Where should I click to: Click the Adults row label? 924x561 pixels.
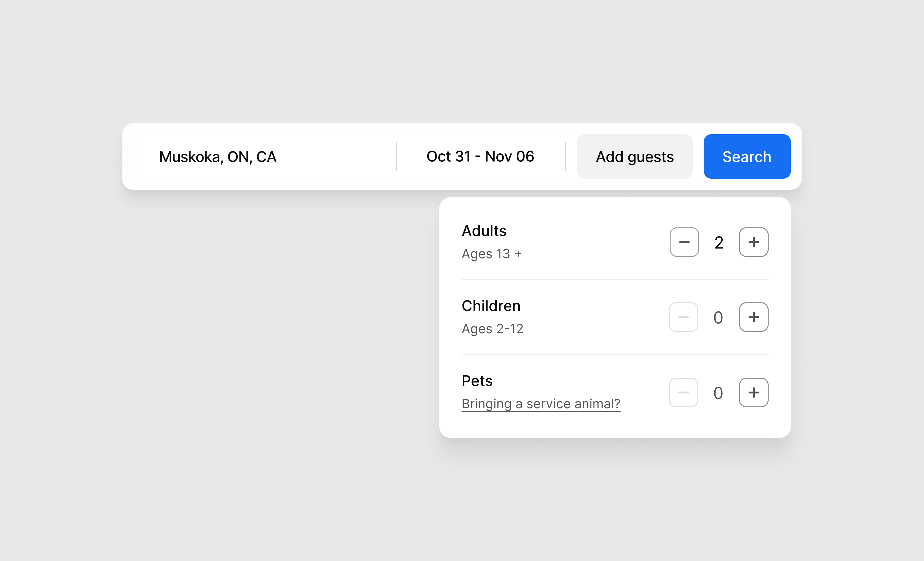[x=484, y=231]
